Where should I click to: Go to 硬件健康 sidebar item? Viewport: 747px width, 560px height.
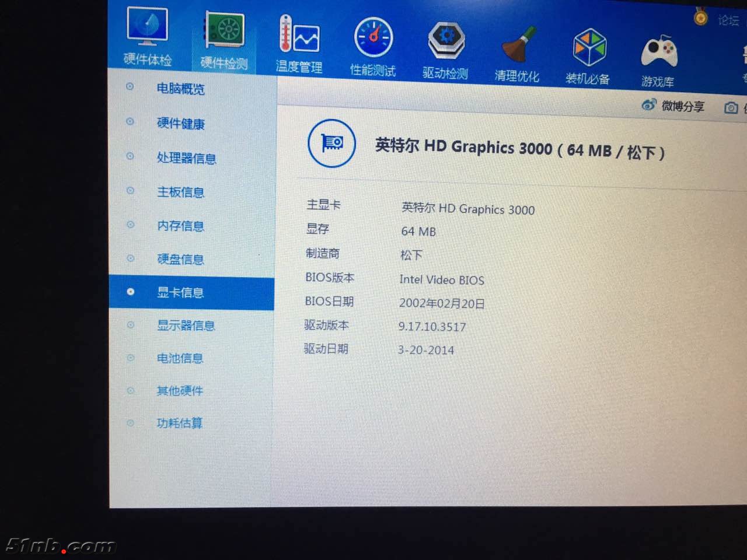[180, 123]
